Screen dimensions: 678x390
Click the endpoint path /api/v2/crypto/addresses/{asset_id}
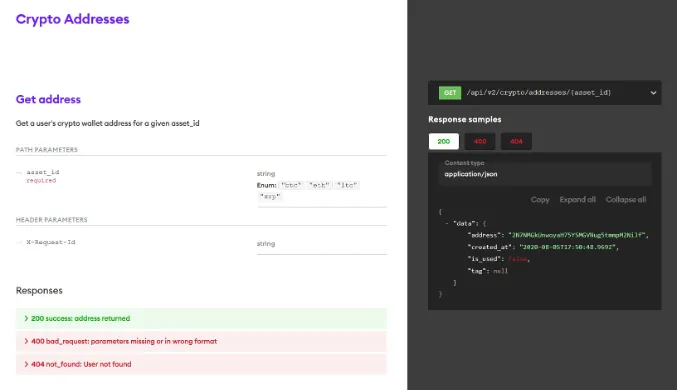click(539, 93)
